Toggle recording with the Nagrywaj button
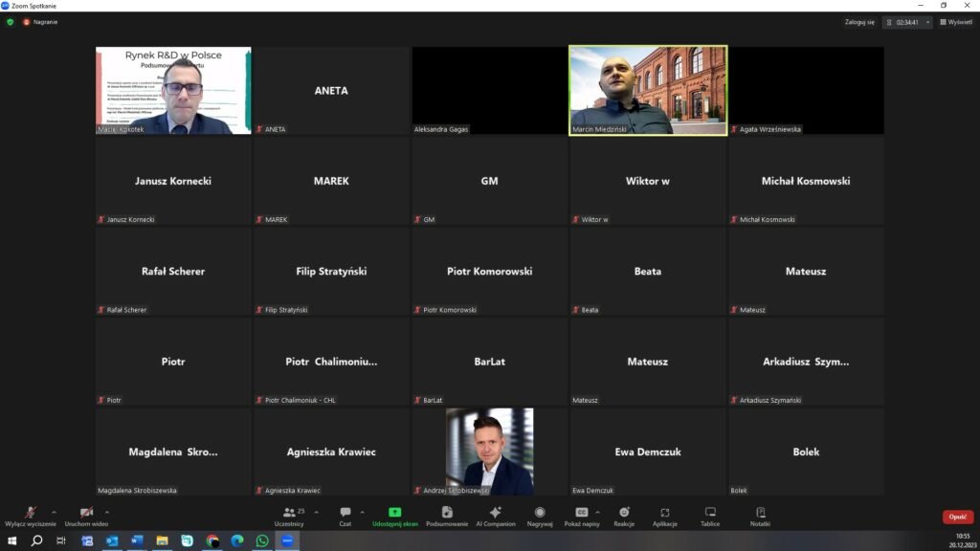Screen dimensions: 980x551 540,515
